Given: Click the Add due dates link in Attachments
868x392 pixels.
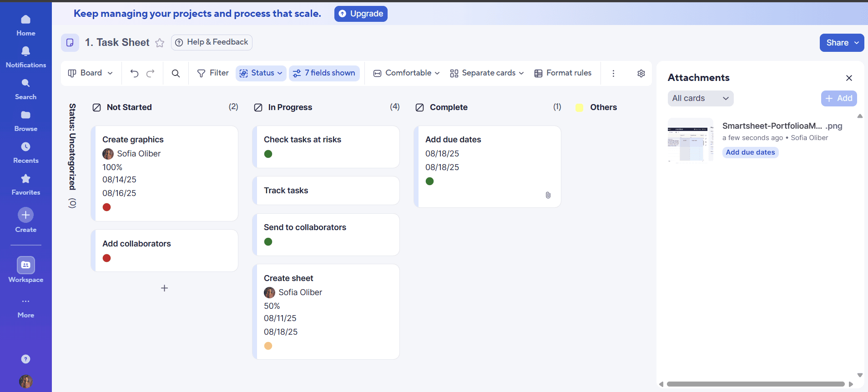Looking at the screenshot, I should (x=750, y=152).
